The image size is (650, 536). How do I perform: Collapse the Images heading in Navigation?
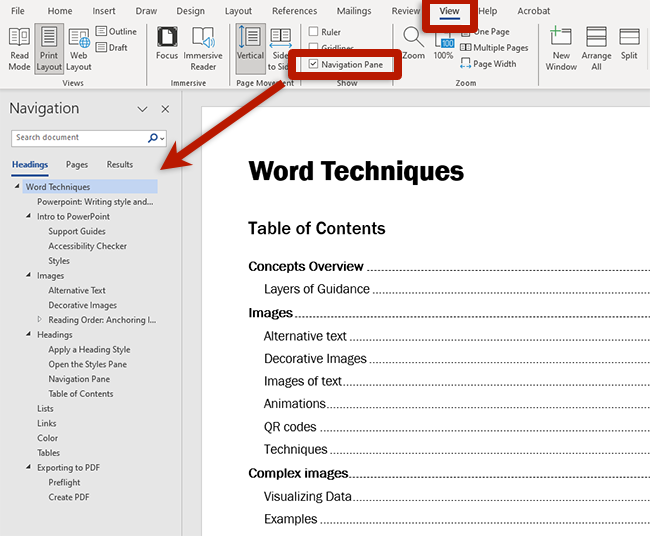tap(28, 275)
